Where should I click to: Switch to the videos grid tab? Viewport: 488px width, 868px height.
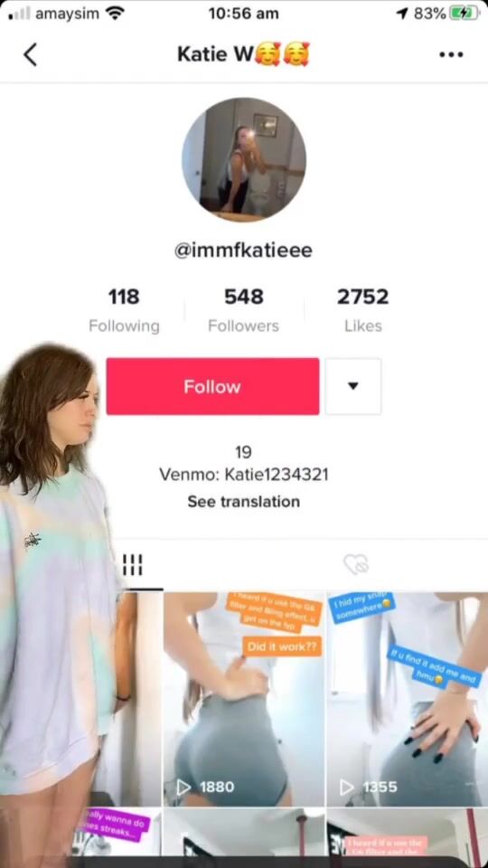point(132,564)
